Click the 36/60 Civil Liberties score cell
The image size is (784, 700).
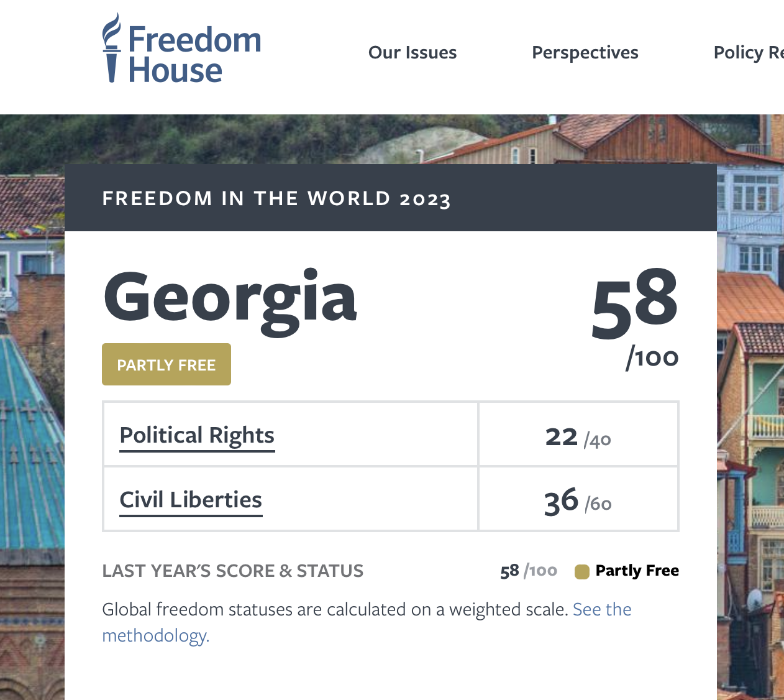(x=578, y=502)
